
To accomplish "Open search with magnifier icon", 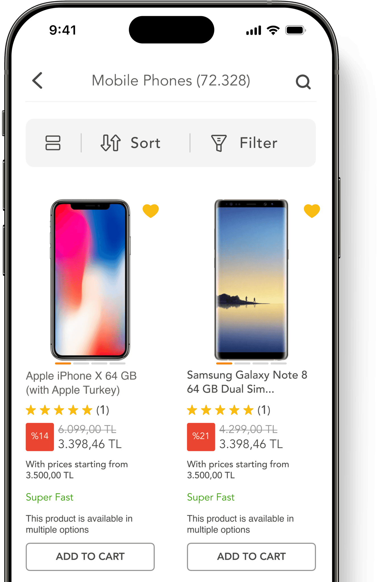I will coord(303,82).
